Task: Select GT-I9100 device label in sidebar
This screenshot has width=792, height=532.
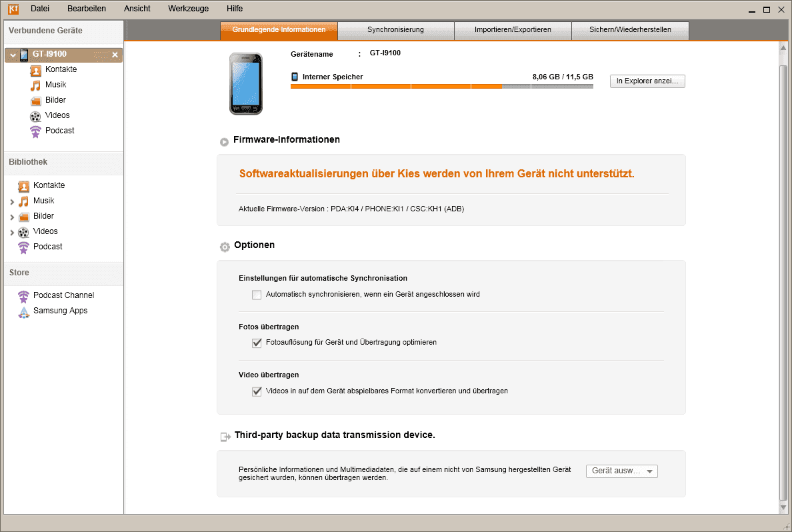Action: (x=49, y=54)
